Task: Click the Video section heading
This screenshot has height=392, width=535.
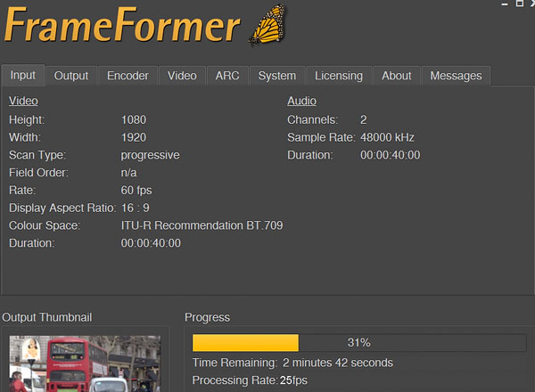Action: [23, 101]
